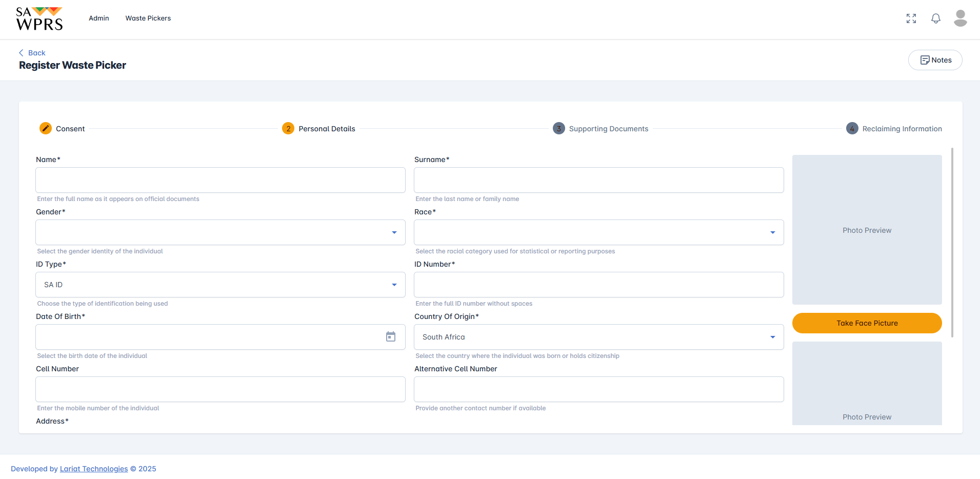Viewport: 980px width, 479px height.
Task: Focus the ID Number input field
Action: [599, 285]
